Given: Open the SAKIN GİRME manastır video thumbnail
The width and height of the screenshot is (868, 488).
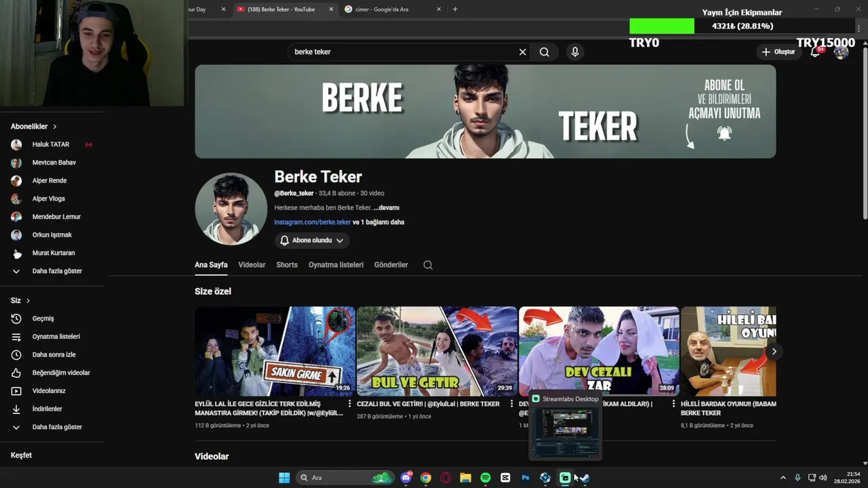Looking at the screenshot, I should [x=275, y=351].
